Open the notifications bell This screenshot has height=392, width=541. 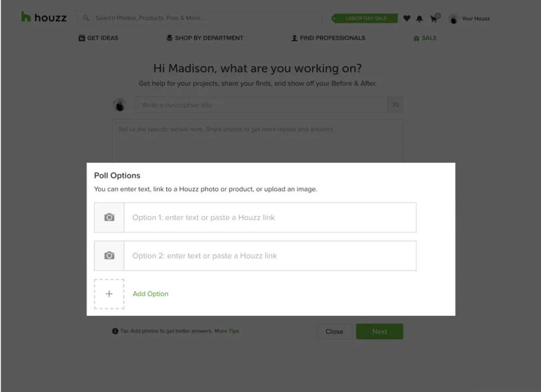420,18
